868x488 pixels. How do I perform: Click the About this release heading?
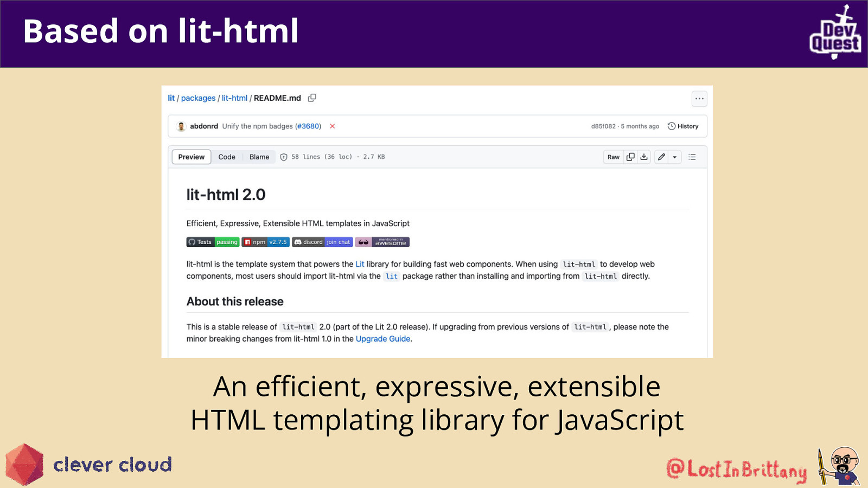coord(235,301)
